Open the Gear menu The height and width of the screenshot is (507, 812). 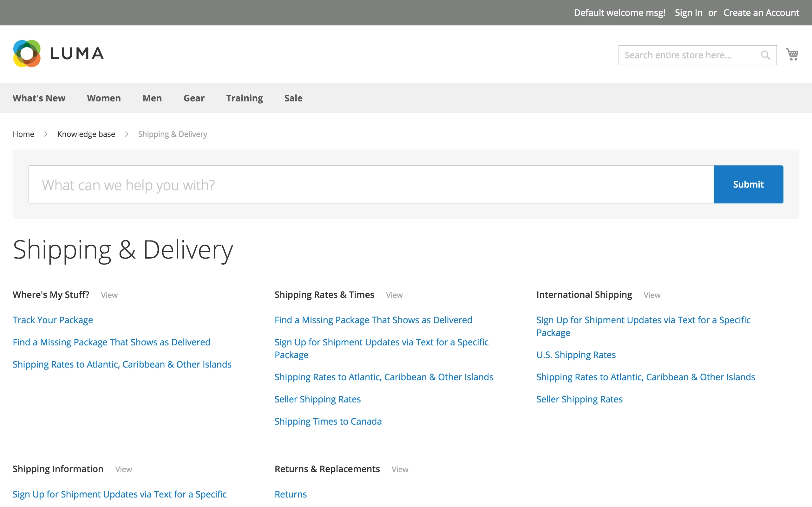[193, 98]
